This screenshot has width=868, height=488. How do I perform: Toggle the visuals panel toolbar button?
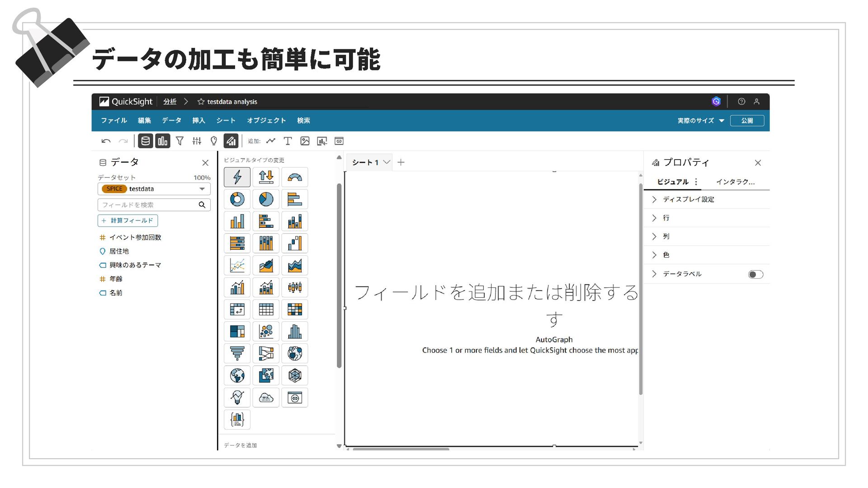coord(162,141)
